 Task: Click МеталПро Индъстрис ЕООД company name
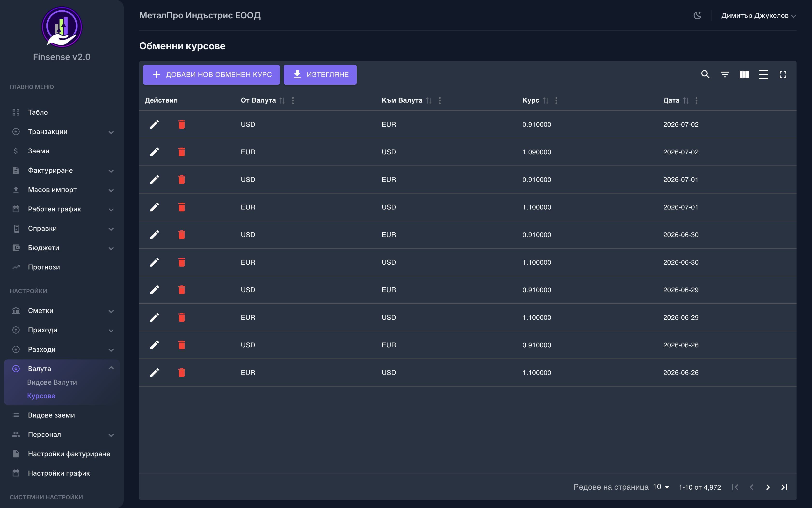point(200,15)
